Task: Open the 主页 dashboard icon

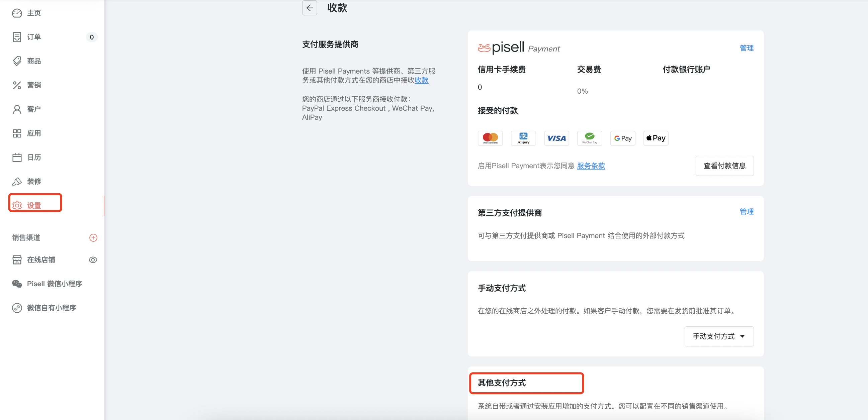Action: (x=17, y=13)
